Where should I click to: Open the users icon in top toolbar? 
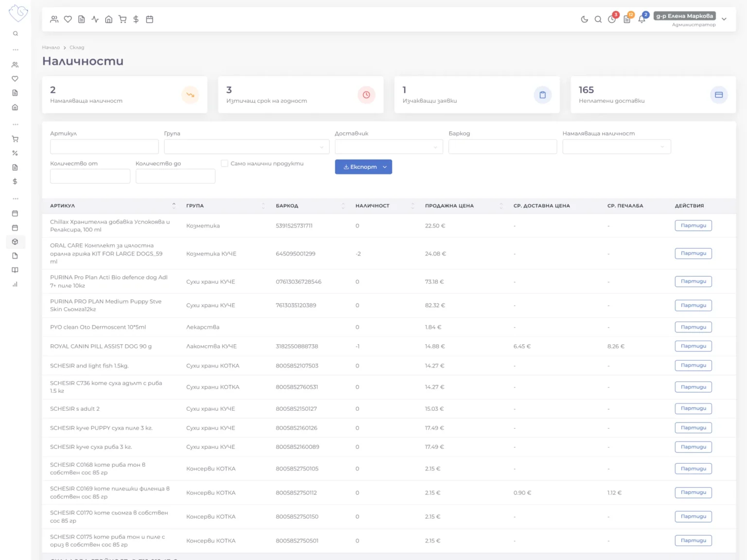(x=54, y=19)
